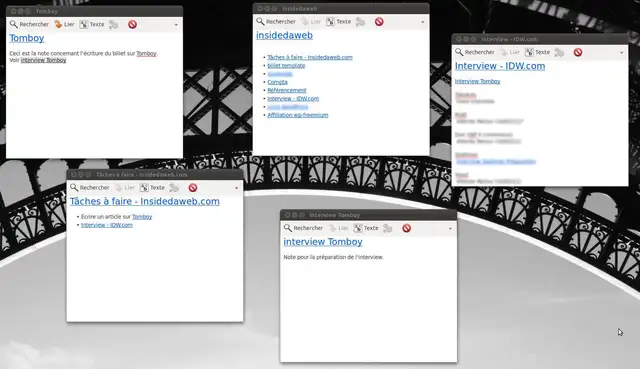Open the 'interview Tomboy' link after 'Voir' in the Tomboy note
The image size is (640, 369).
[x=44, y=60]
